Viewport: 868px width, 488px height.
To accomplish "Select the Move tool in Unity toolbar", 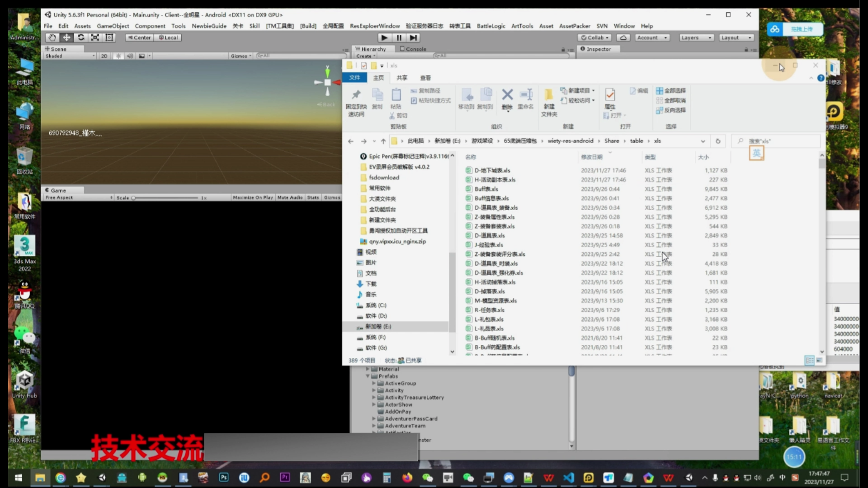I will coord(66,38).
